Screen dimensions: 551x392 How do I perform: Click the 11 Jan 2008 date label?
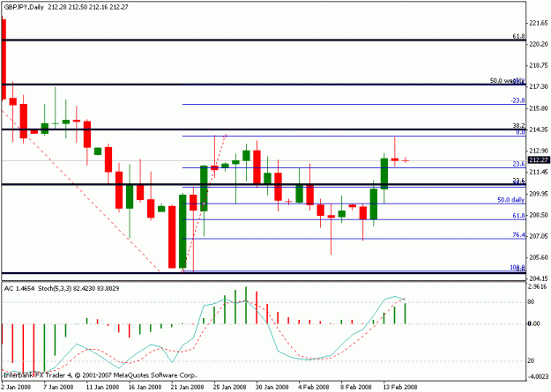(101, 387)
